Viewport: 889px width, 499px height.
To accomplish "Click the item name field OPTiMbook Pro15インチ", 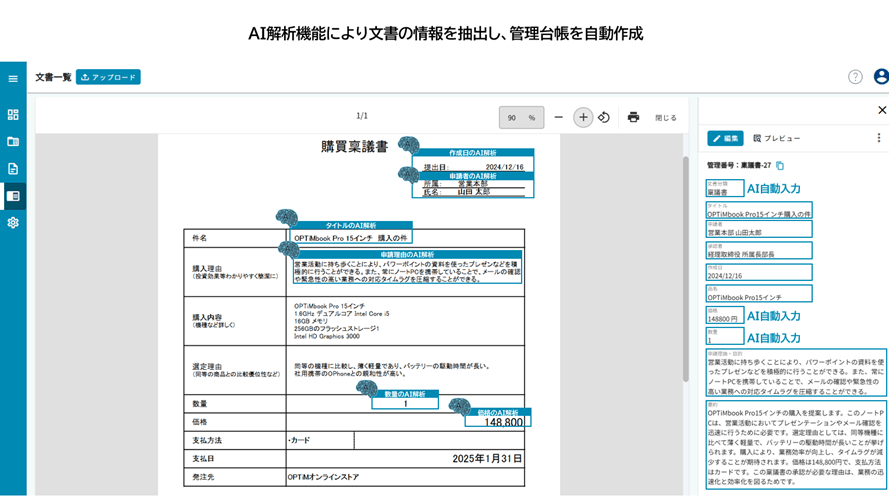I will click(x=759, y=293).
